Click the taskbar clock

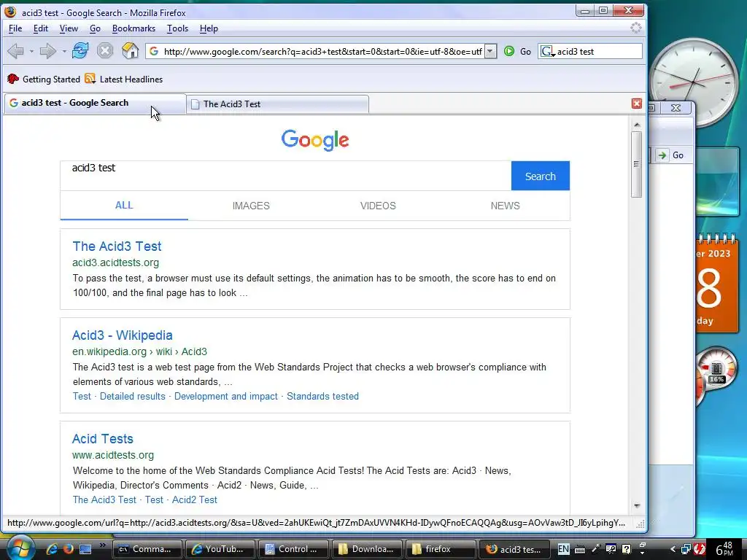725,549
